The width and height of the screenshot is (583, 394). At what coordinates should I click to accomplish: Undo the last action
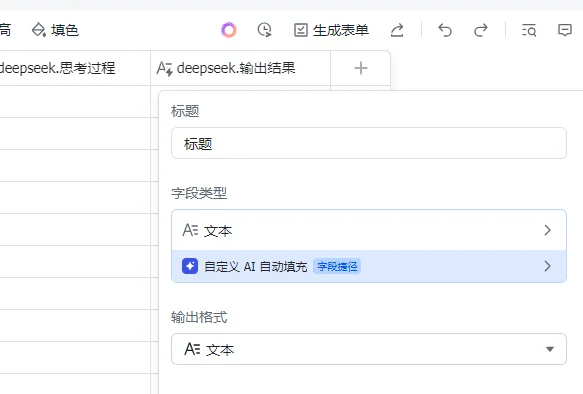pos(445,30)
